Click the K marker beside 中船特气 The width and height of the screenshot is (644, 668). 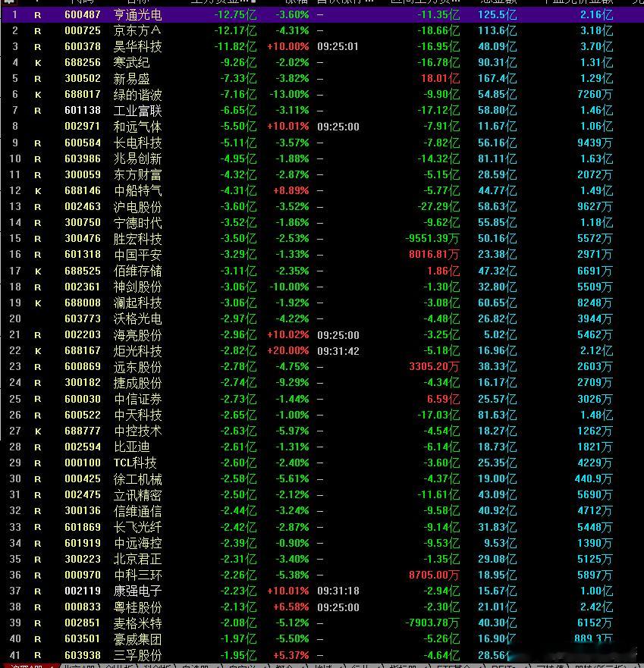tap(37, 191)
